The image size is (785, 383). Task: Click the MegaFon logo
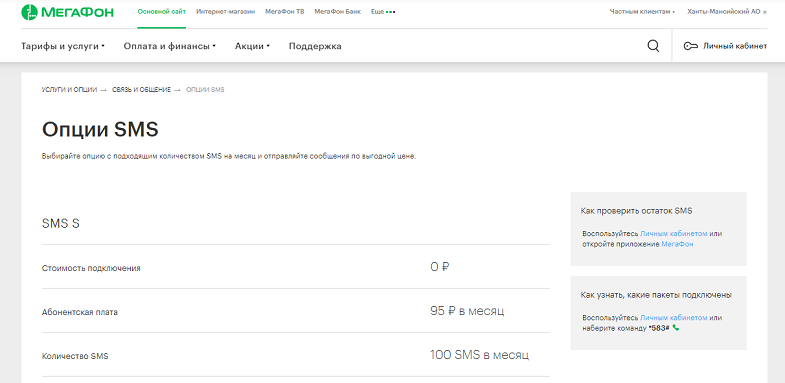coord(68,12)
